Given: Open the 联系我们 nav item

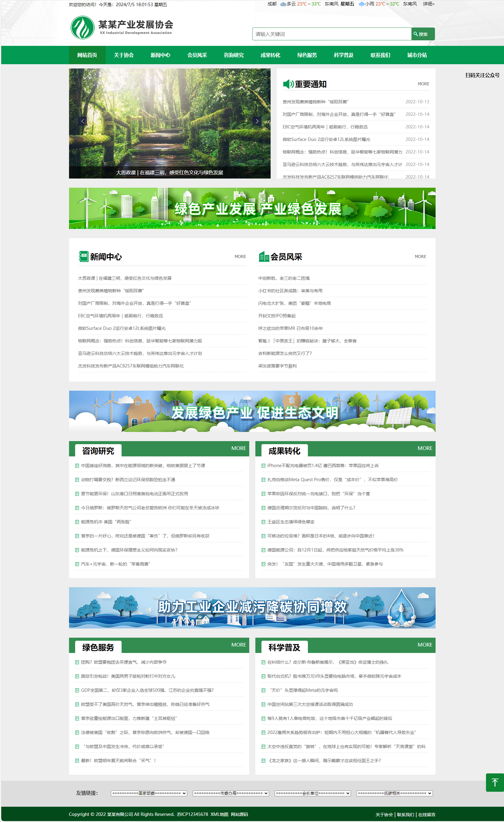Looking at the screenshot, I should [x=381, y=55].
